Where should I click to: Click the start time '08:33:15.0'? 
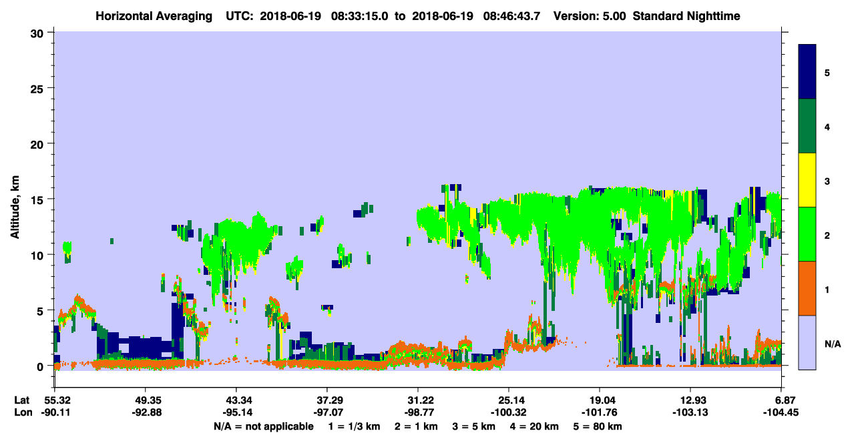(x=361, y=16)
